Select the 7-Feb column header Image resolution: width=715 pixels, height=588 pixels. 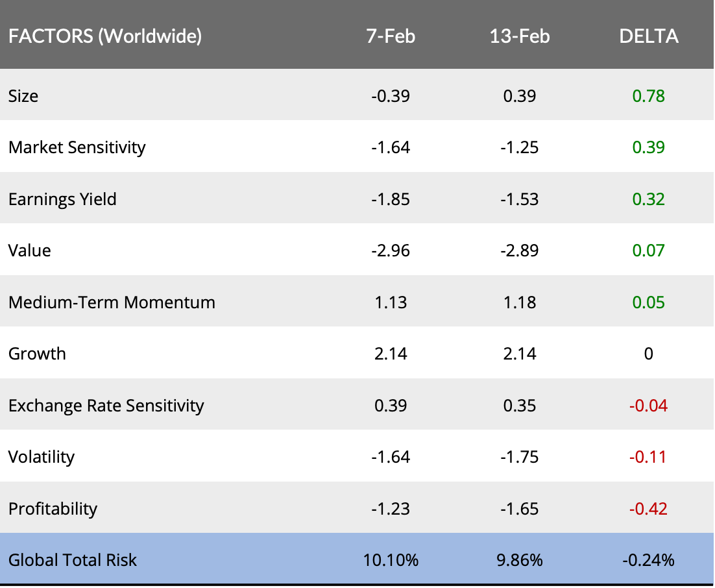pos(391,36)
